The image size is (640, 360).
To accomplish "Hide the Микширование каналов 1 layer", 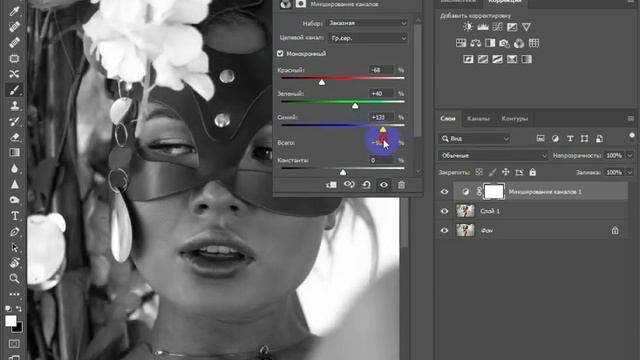I will pyautogui.click(x=444, y=192).
